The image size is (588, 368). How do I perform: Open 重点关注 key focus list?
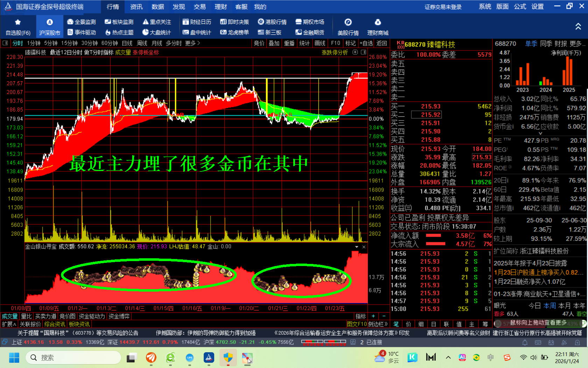157,22
